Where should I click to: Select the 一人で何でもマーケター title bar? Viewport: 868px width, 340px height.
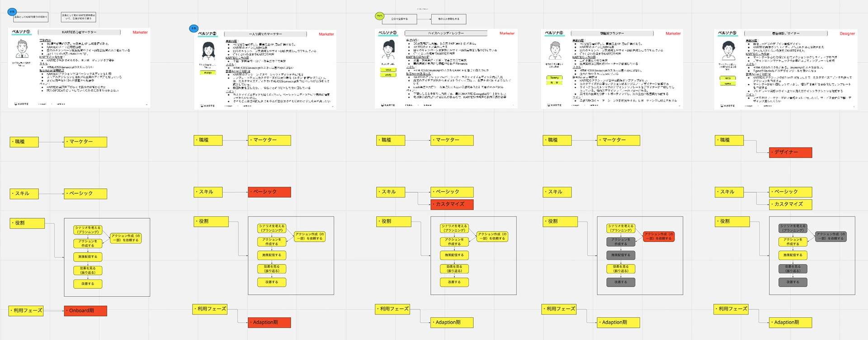pos(265,34)
